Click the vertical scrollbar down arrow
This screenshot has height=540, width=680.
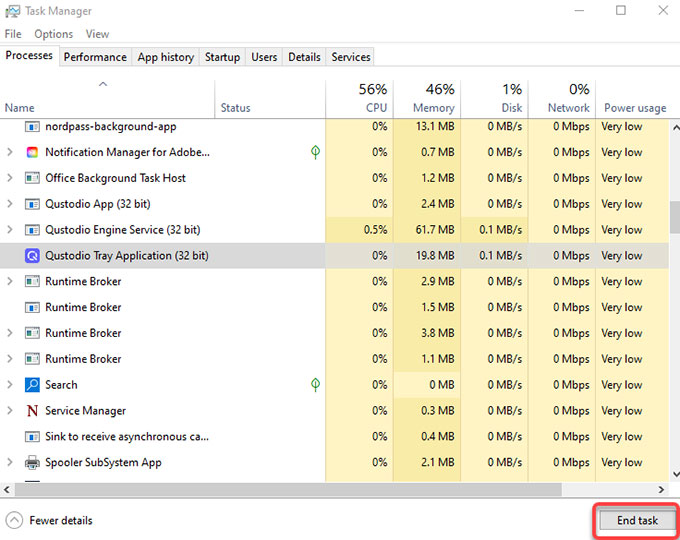tap(675, 474)
